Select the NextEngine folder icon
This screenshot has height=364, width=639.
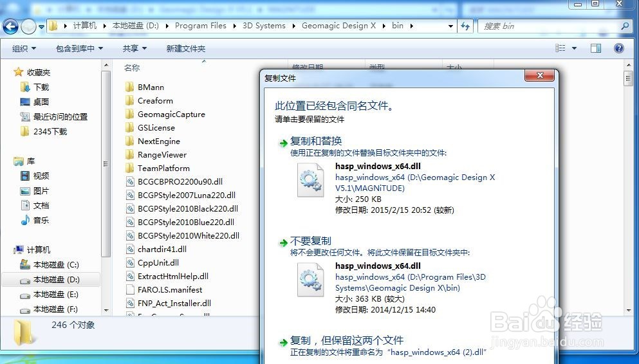[129, 141]
